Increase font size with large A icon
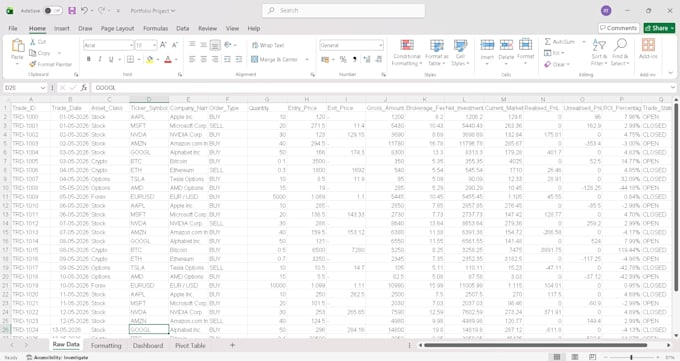This screenshot has width=680, height=361. point(163,45)
